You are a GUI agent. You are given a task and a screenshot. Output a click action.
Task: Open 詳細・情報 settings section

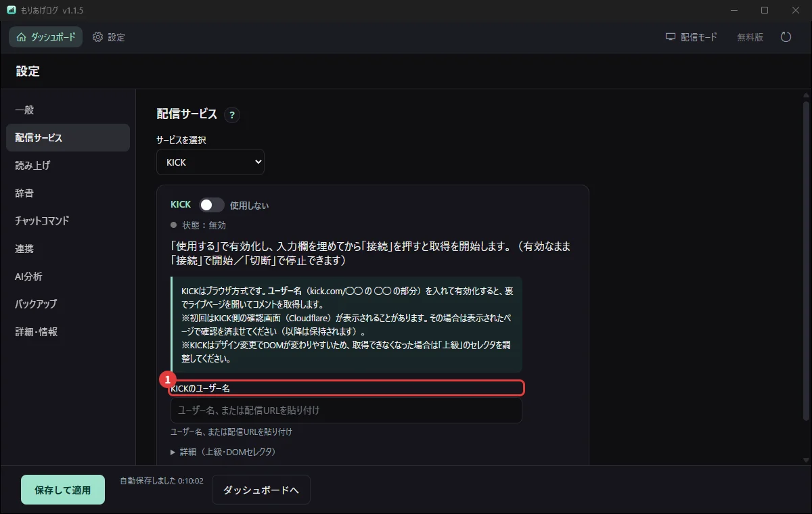pos(68,331)
